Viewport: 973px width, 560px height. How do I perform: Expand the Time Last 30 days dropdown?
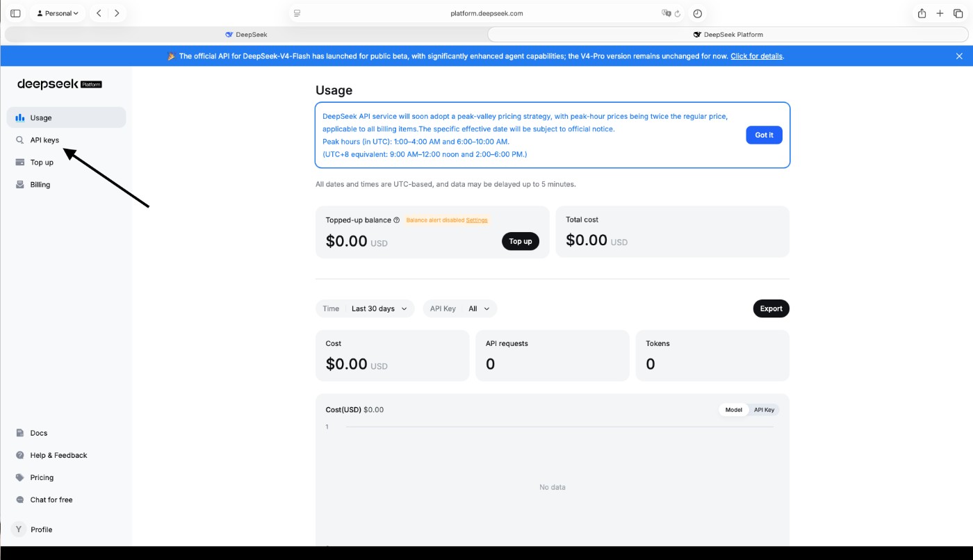(365, 308)
